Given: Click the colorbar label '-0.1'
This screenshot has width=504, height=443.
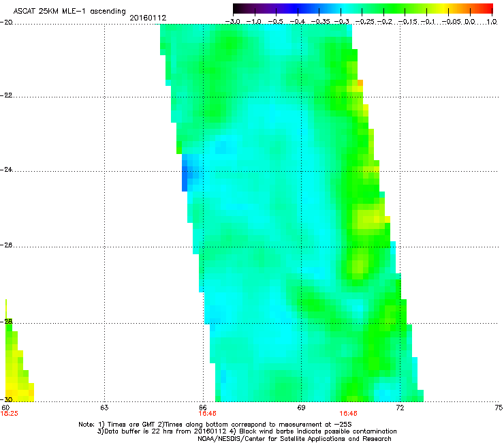Looking at the screenshot, I should click(428, 22).
